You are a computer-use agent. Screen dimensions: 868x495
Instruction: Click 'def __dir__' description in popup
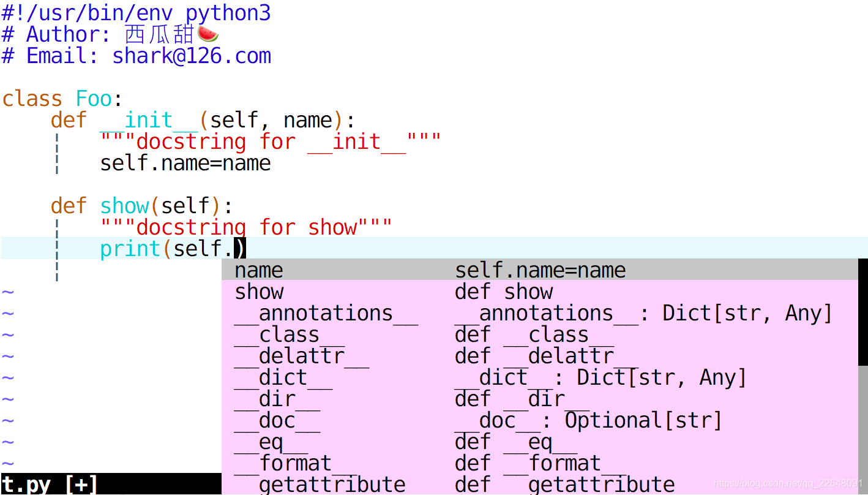coord(522,399)
